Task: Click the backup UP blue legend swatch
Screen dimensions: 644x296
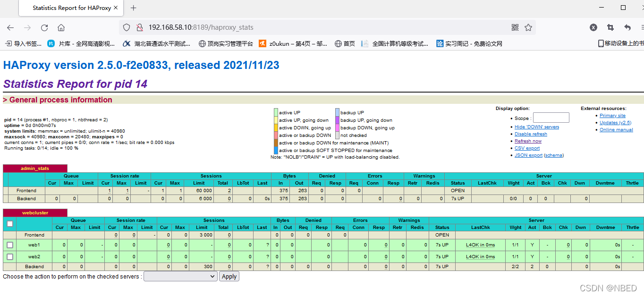Action: (x=337, y=112)
